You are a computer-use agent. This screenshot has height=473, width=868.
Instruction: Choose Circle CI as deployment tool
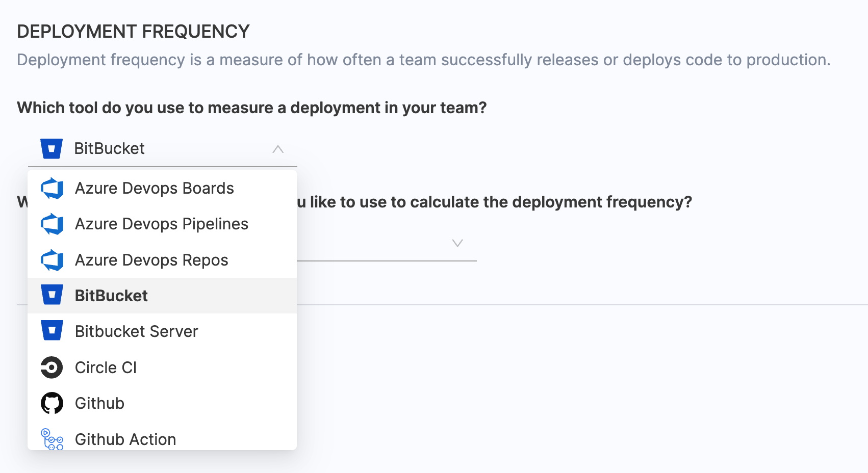(106, 367)
